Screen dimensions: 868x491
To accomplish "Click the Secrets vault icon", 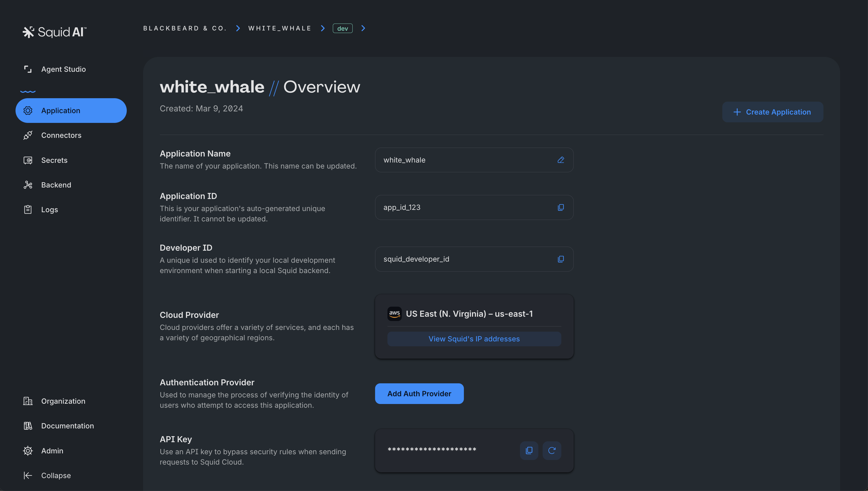I will [x=28, y=160].
